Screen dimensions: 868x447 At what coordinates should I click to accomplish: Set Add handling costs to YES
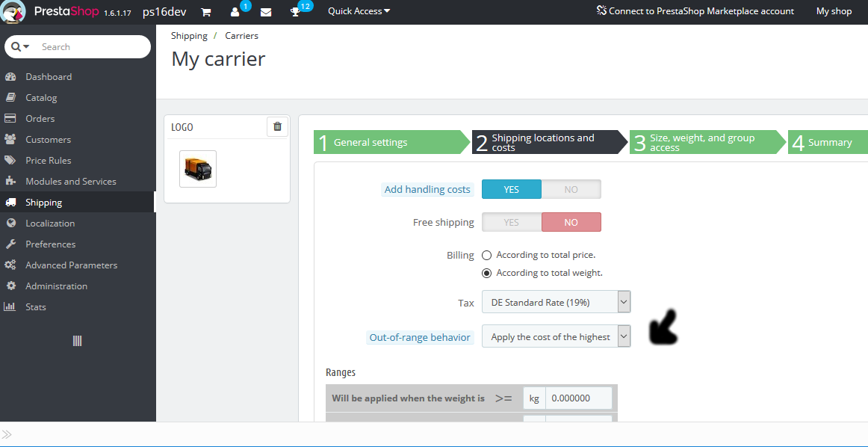pyautogui.click(x=512, y=189)
